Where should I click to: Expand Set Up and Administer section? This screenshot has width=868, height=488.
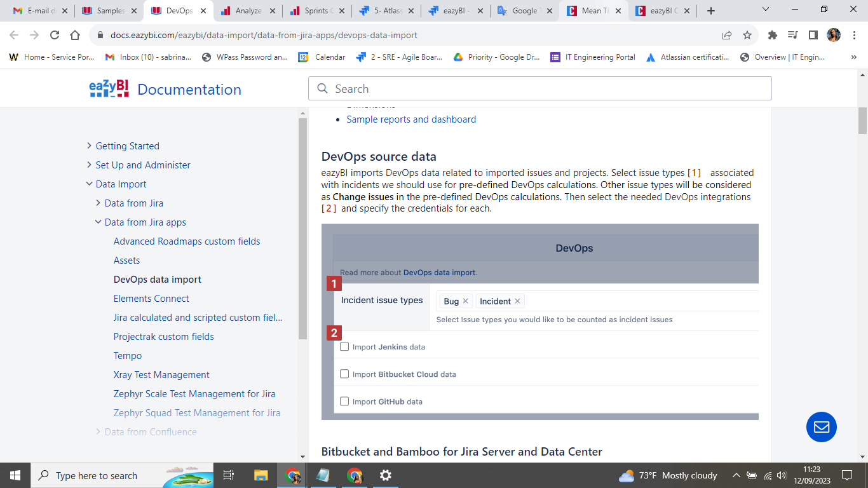click(x=89, y=165)
